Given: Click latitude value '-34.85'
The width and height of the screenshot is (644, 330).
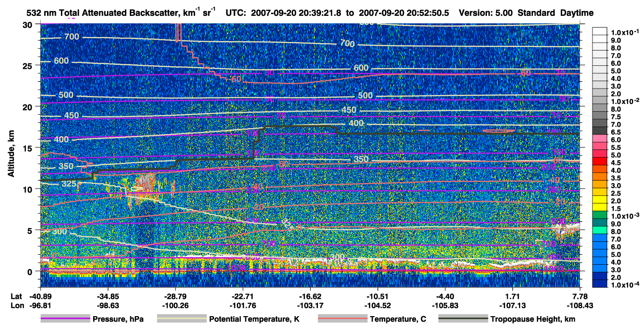Looking at the screenshot, I should (108, 296).
